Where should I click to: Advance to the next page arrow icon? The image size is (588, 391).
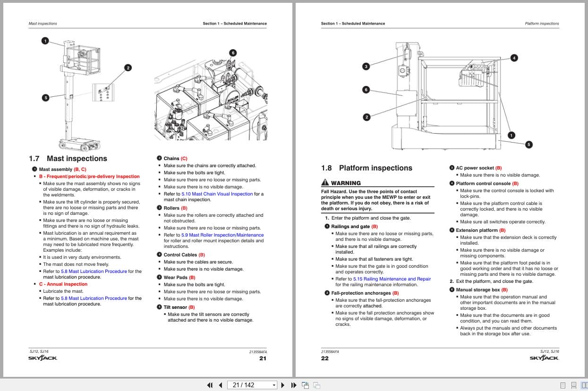[x=282, y=385]
